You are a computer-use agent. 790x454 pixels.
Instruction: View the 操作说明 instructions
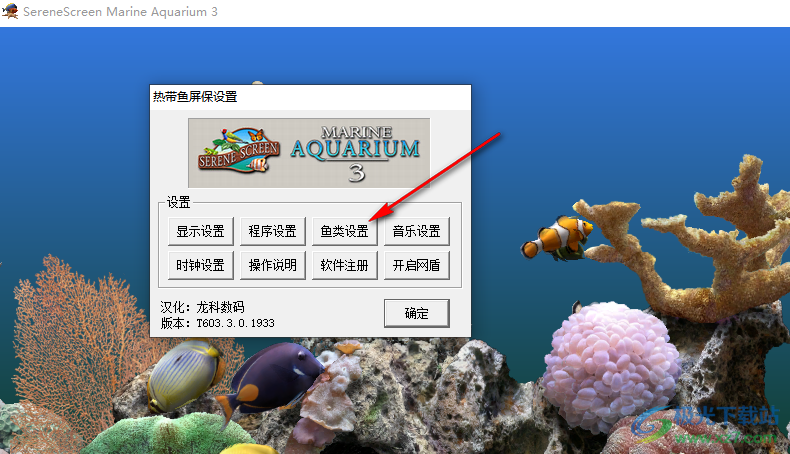(x=273, y=265)
